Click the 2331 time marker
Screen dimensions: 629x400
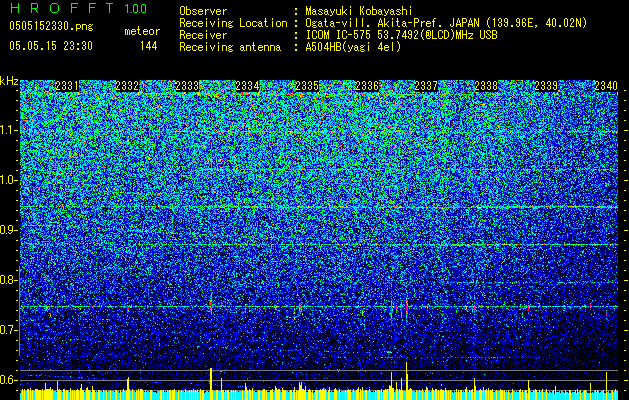[67, 86]
